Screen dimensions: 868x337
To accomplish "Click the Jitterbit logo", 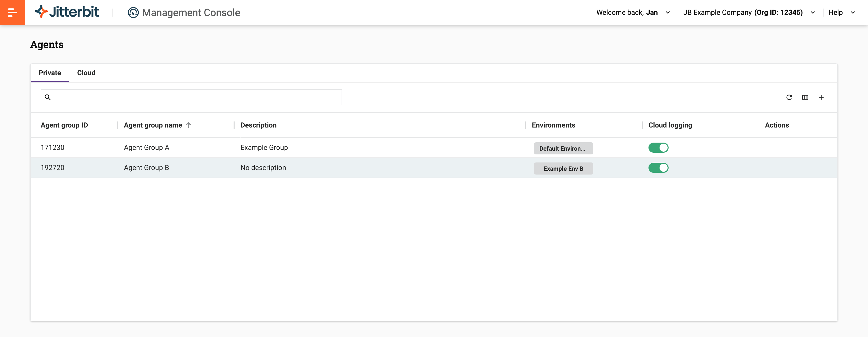I will pos(67,12).
